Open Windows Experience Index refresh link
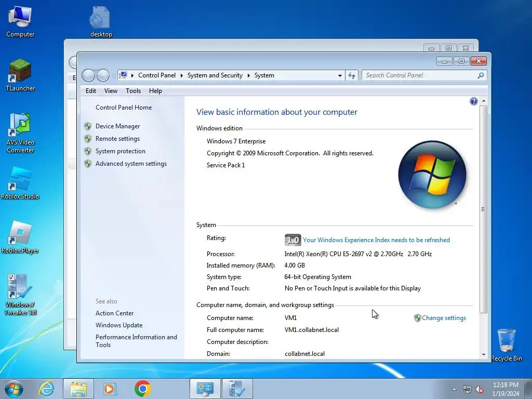The height and width of the screenshot is (399, 532). coord(376,240)
